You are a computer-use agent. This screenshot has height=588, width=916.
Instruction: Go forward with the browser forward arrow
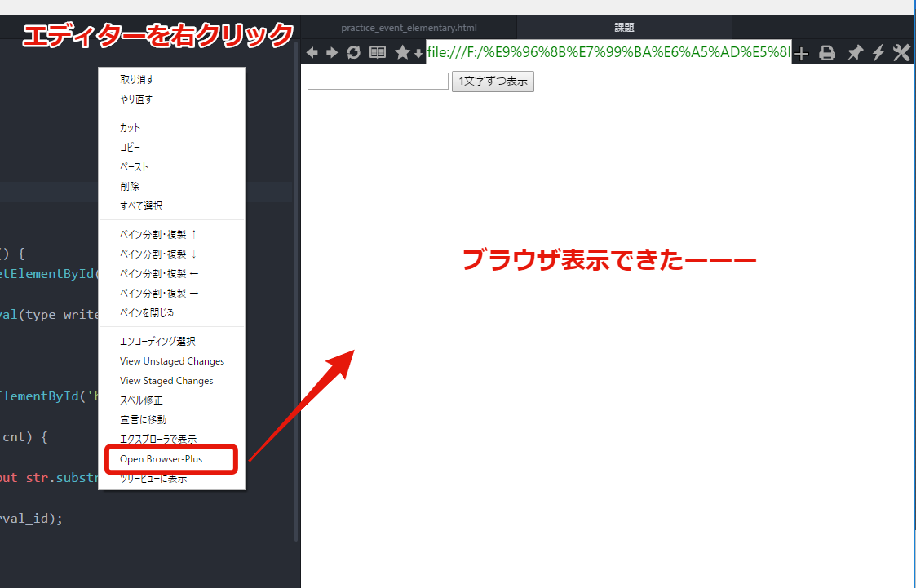click(332, 52)
